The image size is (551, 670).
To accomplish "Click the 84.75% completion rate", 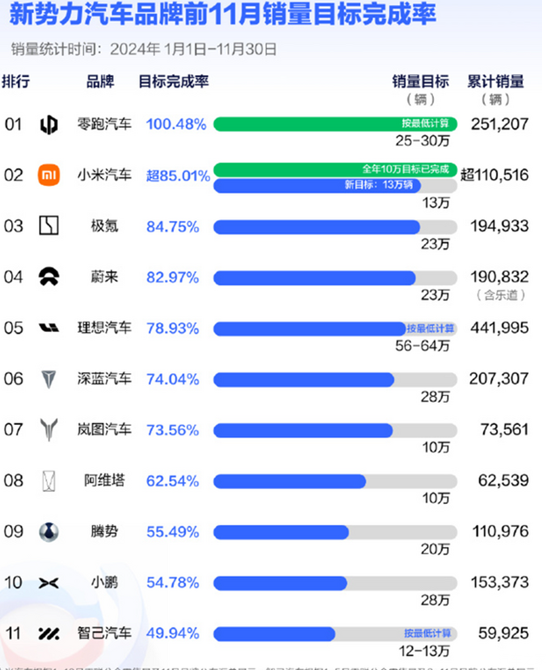I will click(173, 227).
